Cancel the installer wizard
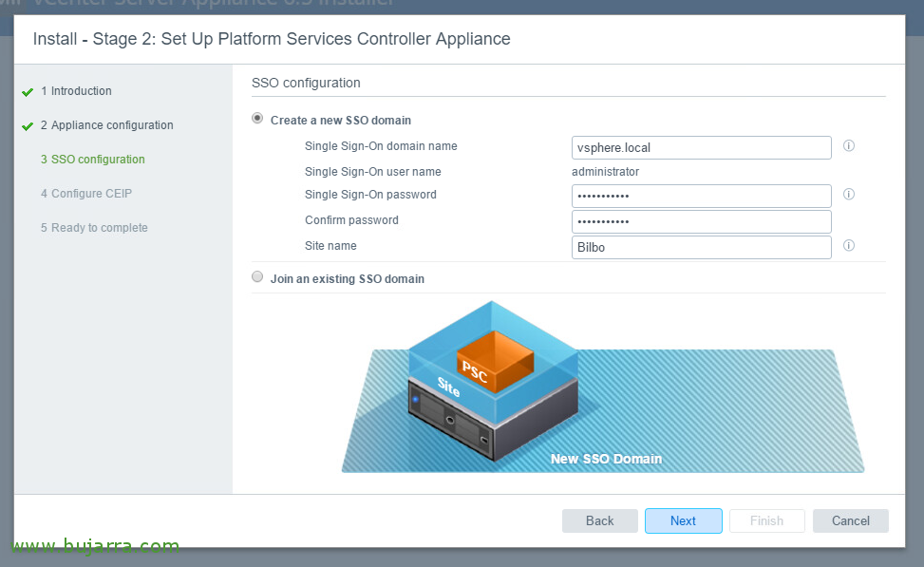The width and height of the screenshot is (924, 567). [850, 521]
